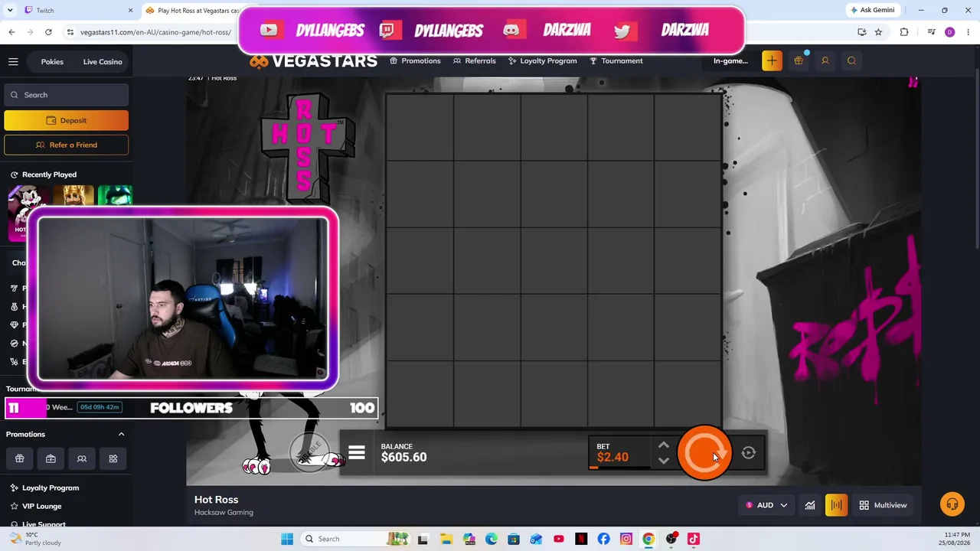This screenshot has height=551, width=980.
Task: Decrease the bet amount arrow
Action: pos(664,461)
